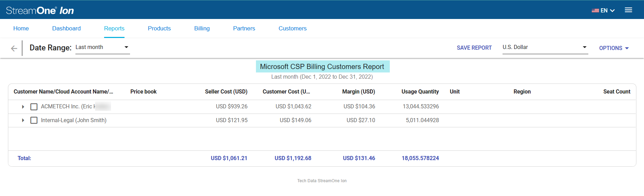Open the Products tab
Viewport: 644px width, 196px height.
pyautogui.click(x=159, y=28)
